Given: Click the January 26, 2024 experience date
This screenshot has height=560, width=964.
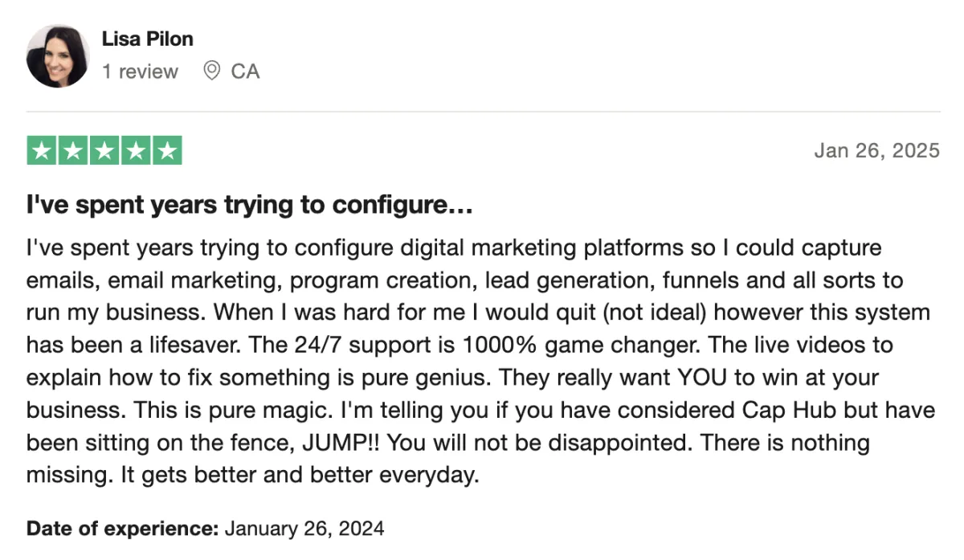Looking at the screenshot, I should coord(304,529).
